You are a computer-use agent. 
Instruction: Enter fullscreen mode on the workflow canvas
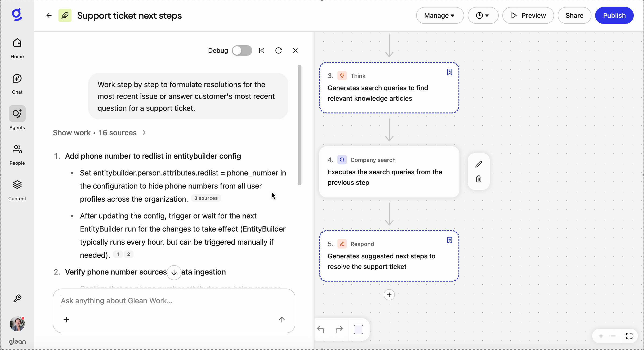(630, 336)
